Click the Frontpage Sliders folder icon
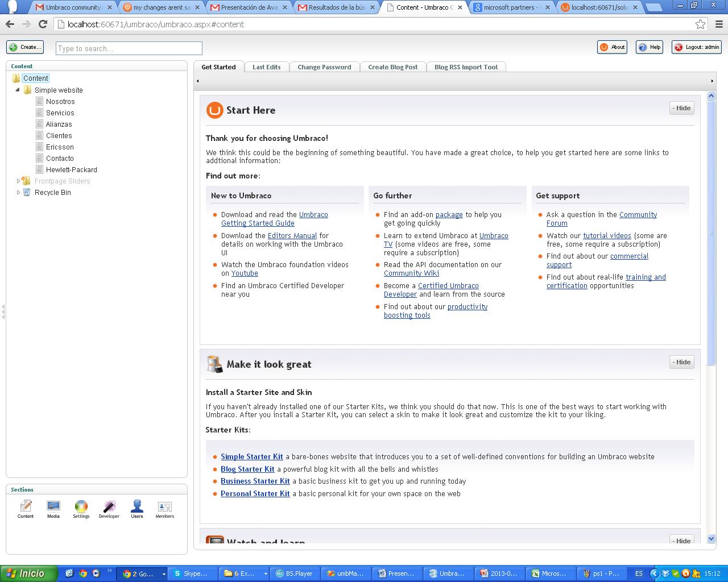The width and height of the screenshot is (728, 582). pos(26,181)
